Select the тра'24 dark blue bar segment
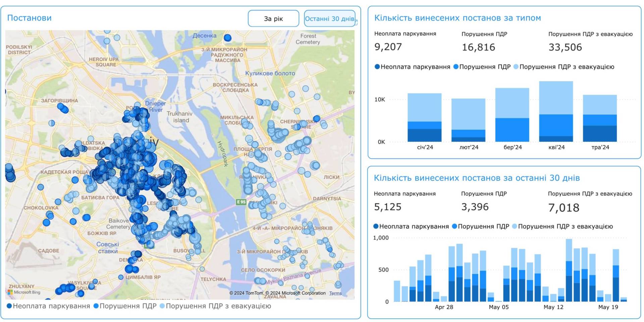644x322 pixels. (600, 133)
